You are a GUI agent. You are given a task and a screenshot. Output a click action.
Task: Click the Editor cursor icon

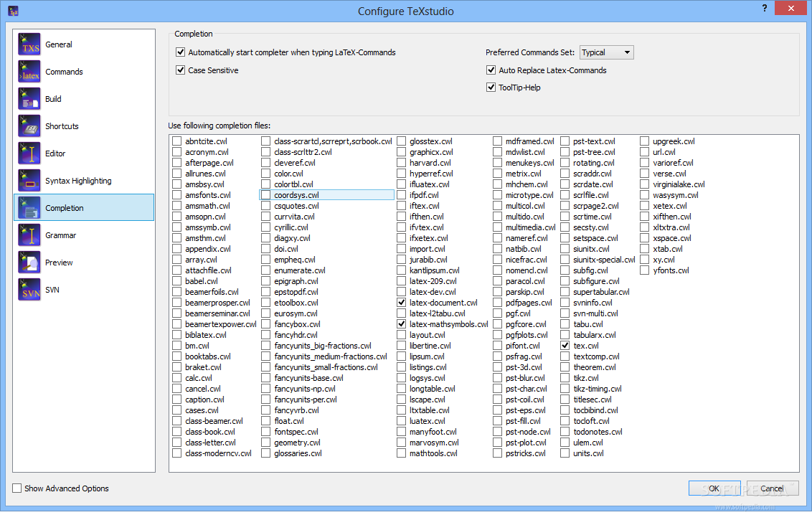[29, 153]
